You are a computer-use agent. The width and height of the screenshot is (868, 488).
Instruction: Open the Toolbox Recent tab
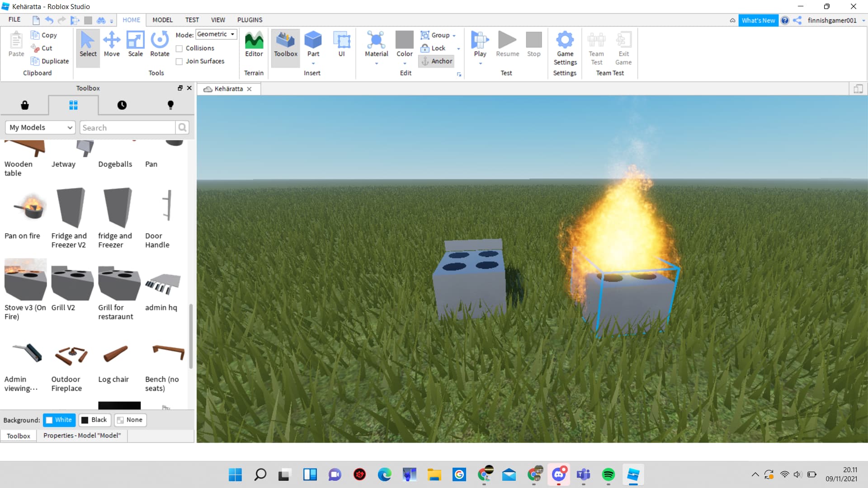(x=122, y=105)
